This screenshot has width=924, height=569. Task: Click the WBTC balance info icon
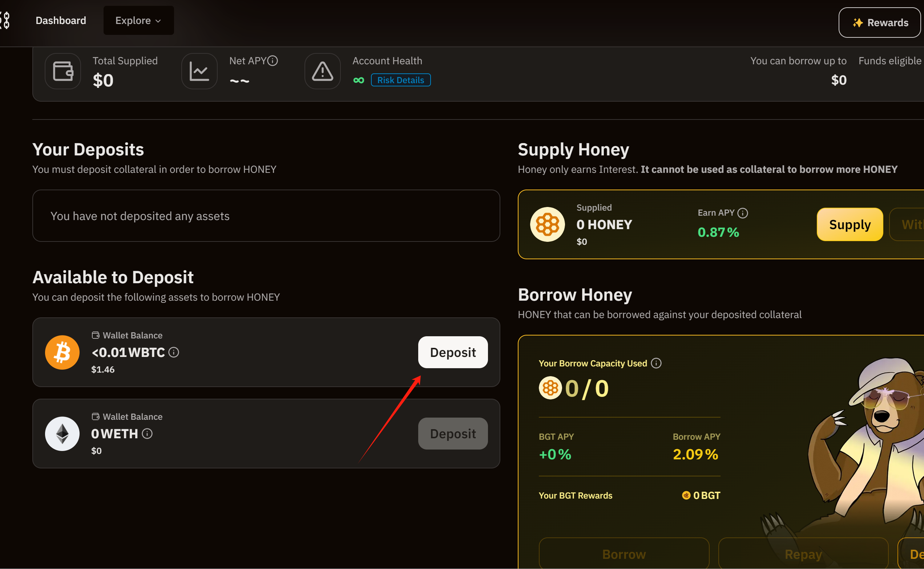point(174,352)
